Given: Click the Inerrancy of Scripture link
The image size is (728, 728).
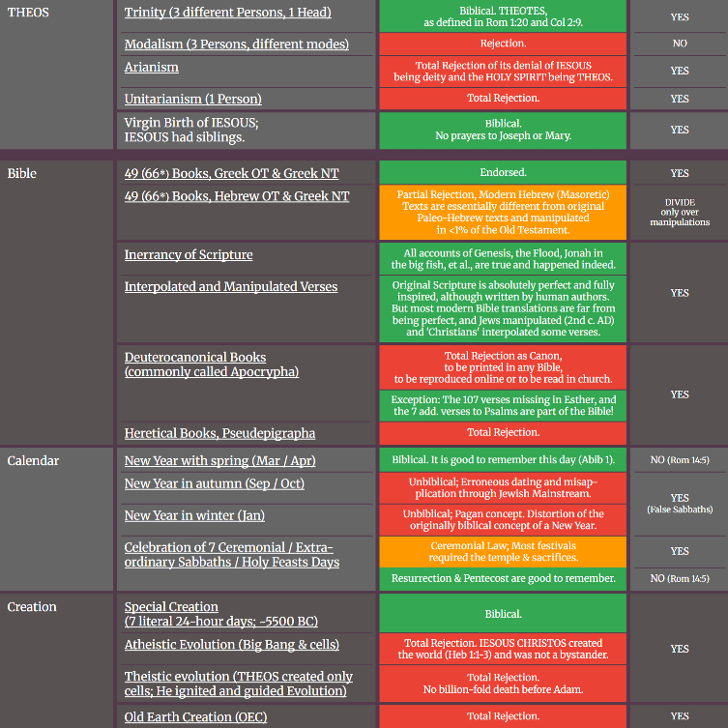Looking at the screenshot, I should click(189, 255).
